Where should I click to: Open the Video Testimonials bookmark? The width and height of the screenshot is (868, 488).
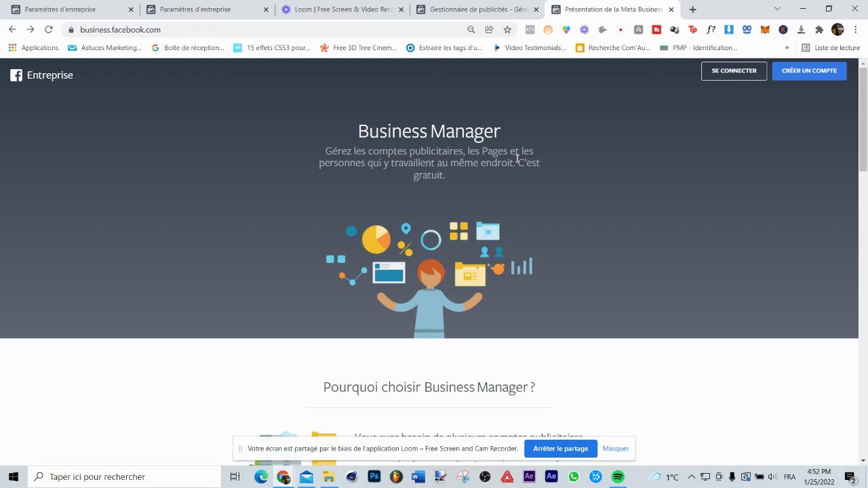pos(529,48)
